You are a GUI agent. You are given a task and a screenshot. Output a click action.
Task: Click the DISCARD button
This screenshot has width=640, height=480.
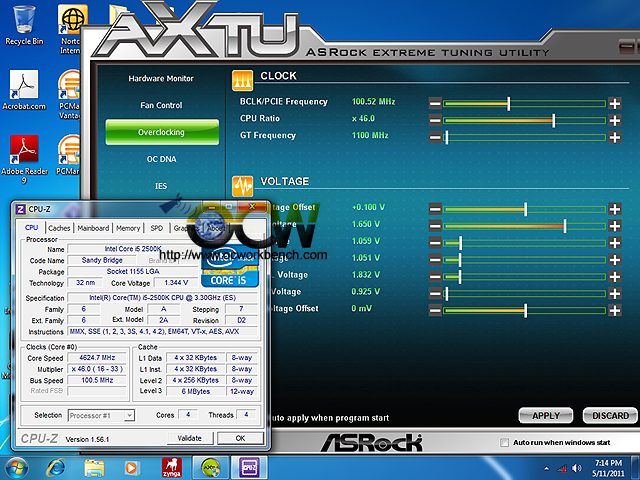point(610,416)
